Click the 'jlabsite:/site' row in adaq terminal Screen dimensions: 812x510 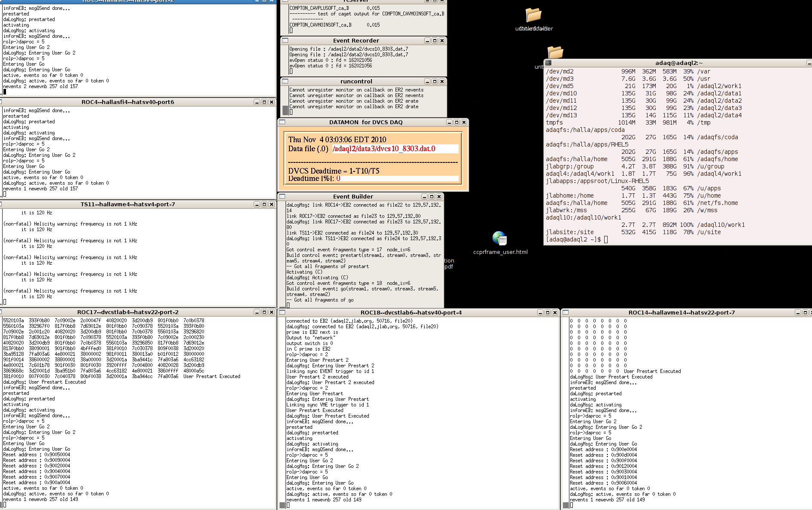(633, 232)
